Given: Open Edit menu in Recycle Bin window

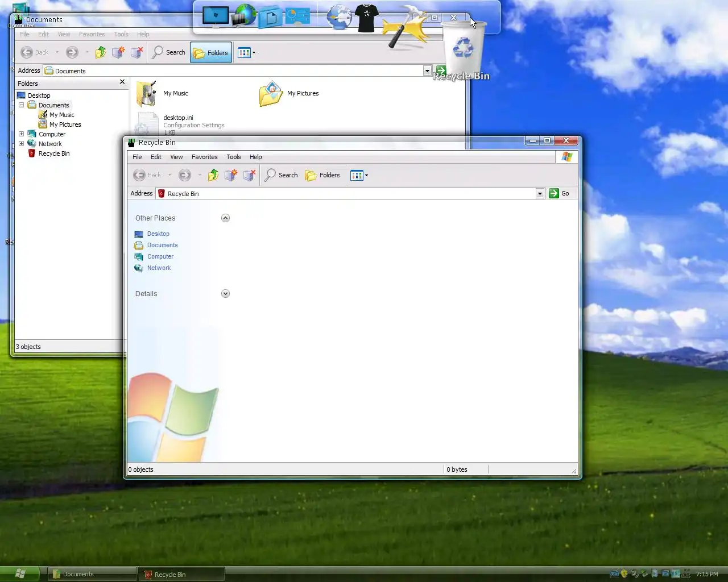Looking at the screenshot, I should [156, 157].
